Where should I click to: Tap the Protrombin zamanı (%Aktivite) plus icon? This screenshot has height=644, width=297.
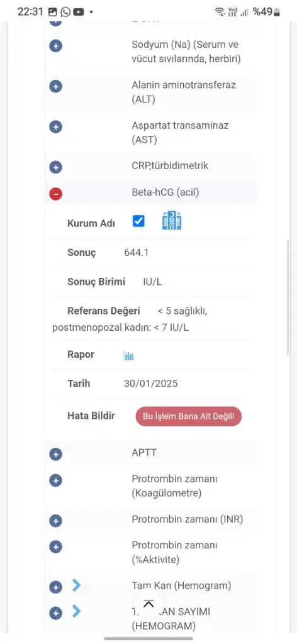55,547
